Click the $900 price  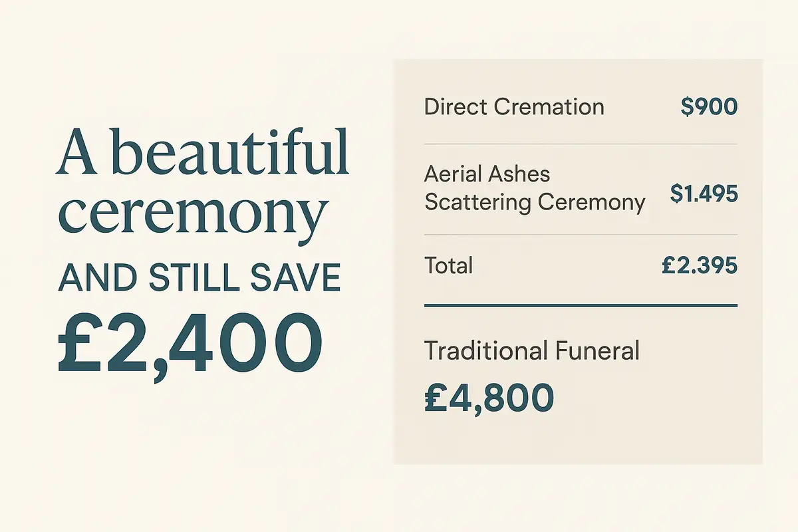(x=709, y=107)
